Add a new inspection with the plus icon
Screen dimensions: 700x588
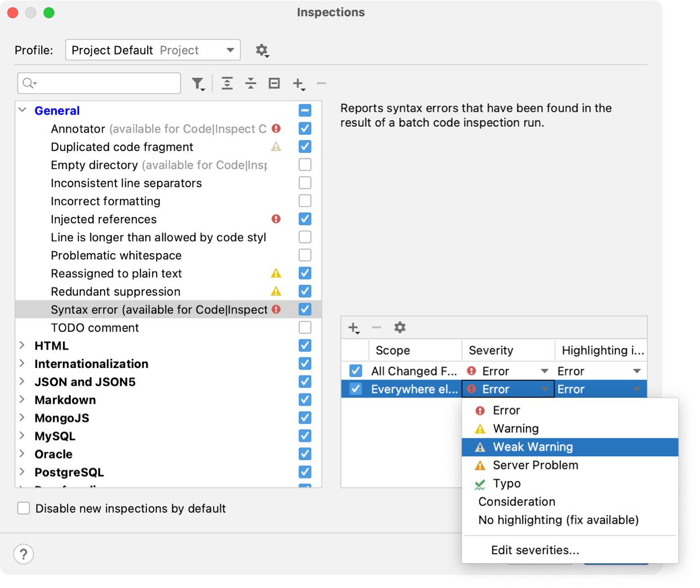[299, 84]
